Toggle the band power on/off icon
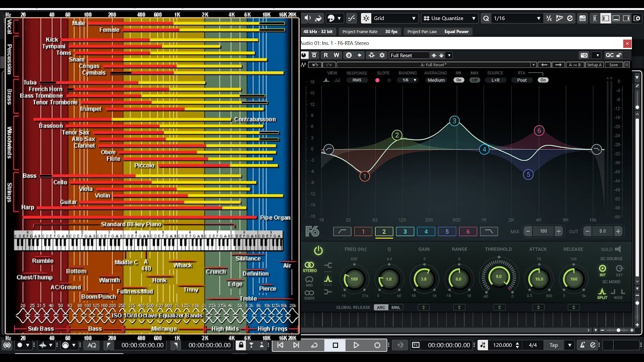Viewport: 644px width, 362px height. coord(318,250)
